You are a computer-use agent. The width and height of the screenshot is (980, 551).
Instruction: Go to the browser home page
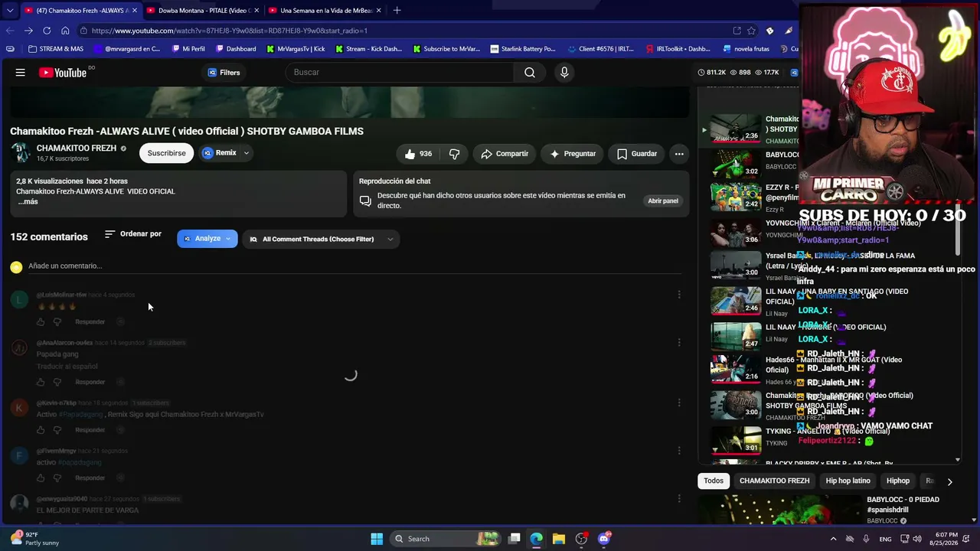pyautogui.click(x=65, y=31)
